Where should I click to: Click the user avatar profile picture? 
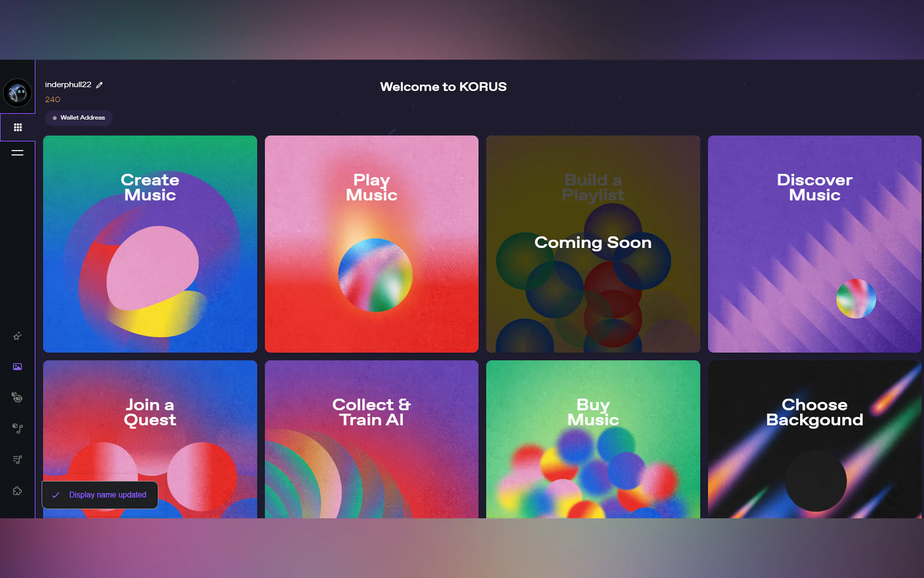pyautogui.click(x=17, y=93)
